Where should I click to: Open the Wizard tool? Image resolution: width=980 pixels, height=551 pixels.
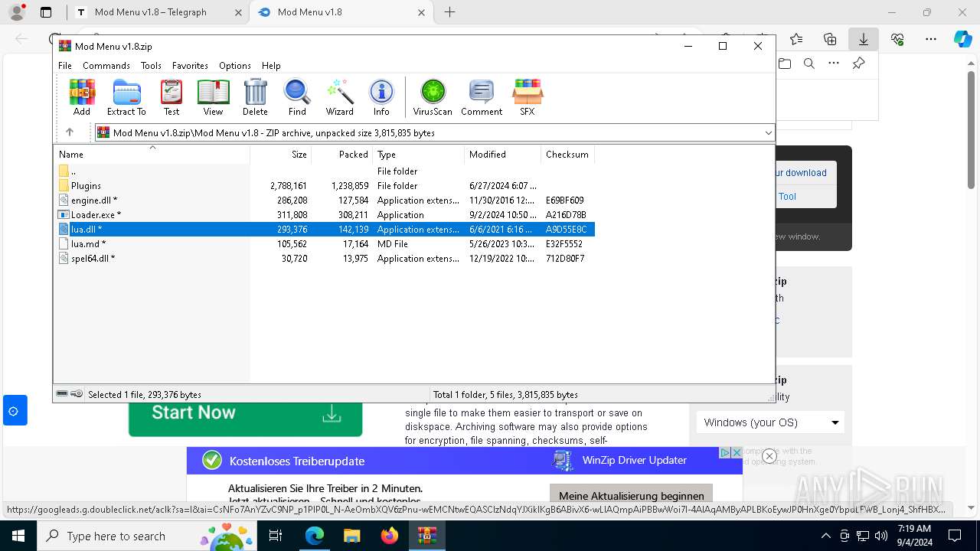coord(339,97)
